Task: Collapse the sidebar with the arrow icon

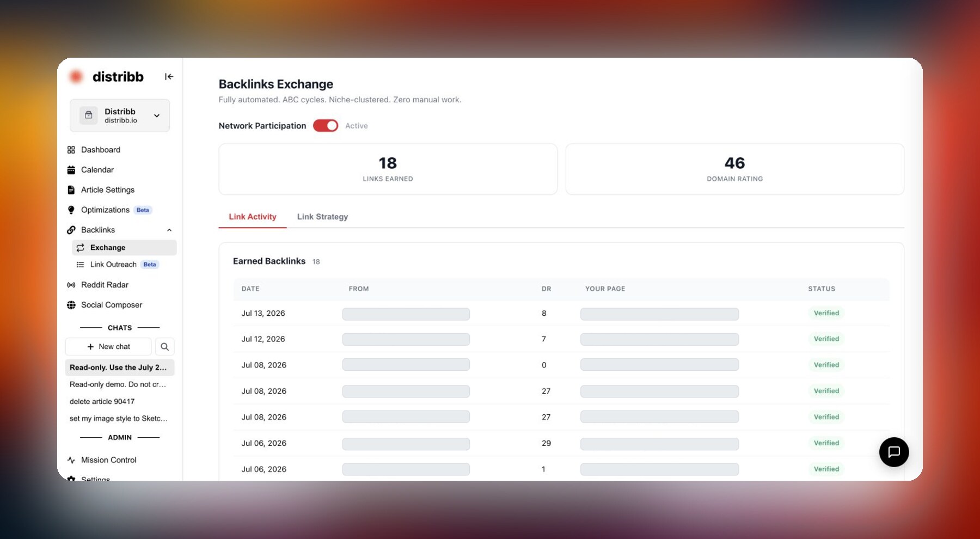Action: coord(169,77)
